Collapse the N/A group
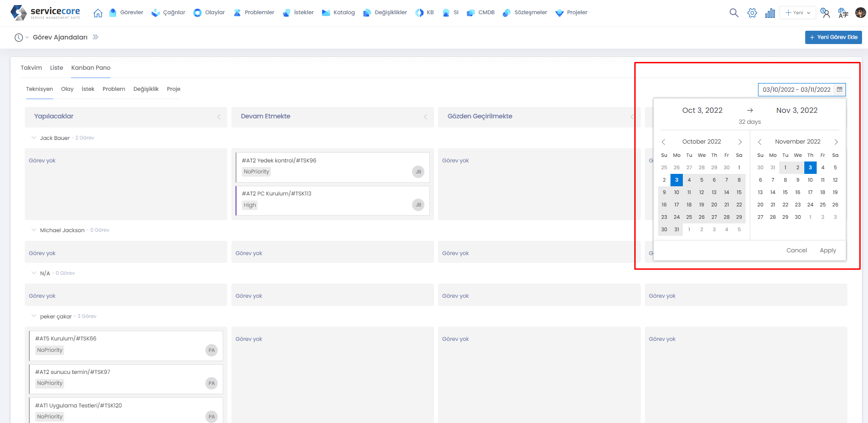This screenshot has height=423, width=868. [x=33, y=273]
